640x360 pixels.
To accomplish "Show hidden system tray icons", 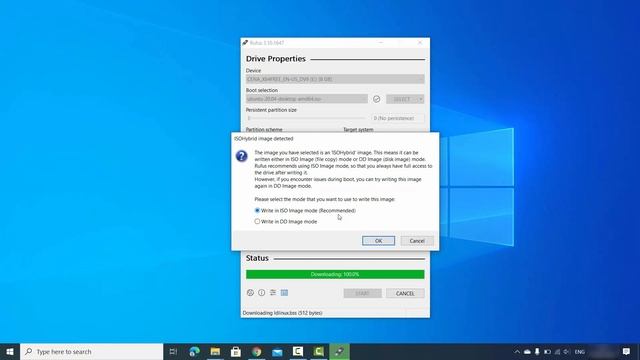I will pos(517,351).
